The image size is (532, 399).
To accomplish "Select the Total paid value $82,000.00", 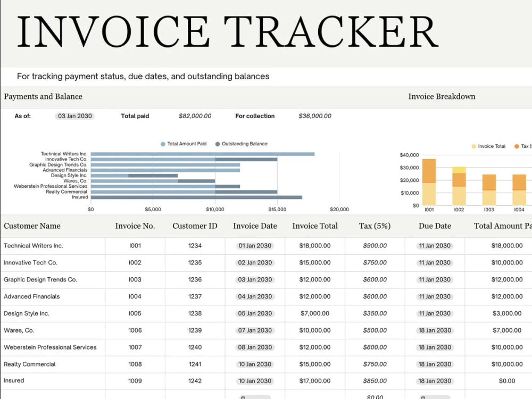I will pyautogui.click(x=195, y=116).
